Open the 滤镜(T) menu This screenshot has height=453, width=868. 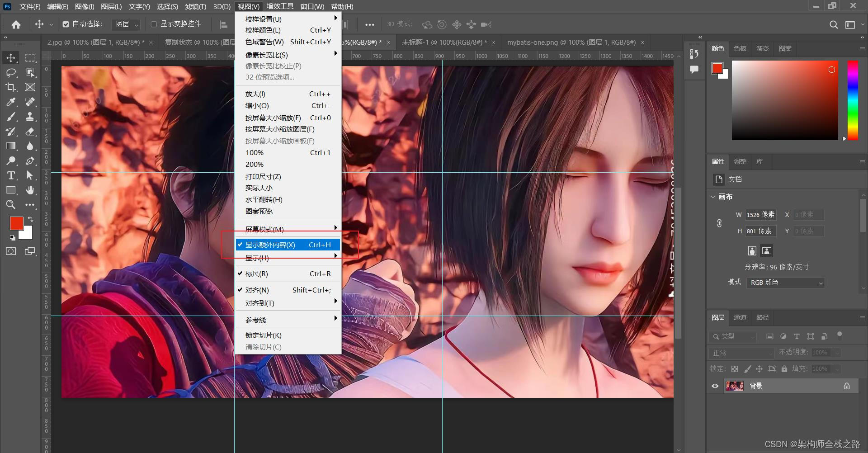[x=196, y=6]
